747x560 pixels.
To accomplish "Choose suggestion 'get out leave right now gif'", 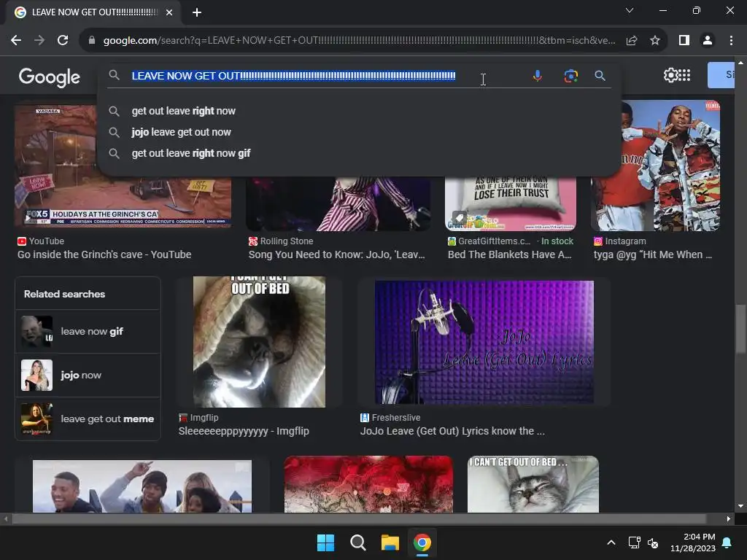I will 190,153.
